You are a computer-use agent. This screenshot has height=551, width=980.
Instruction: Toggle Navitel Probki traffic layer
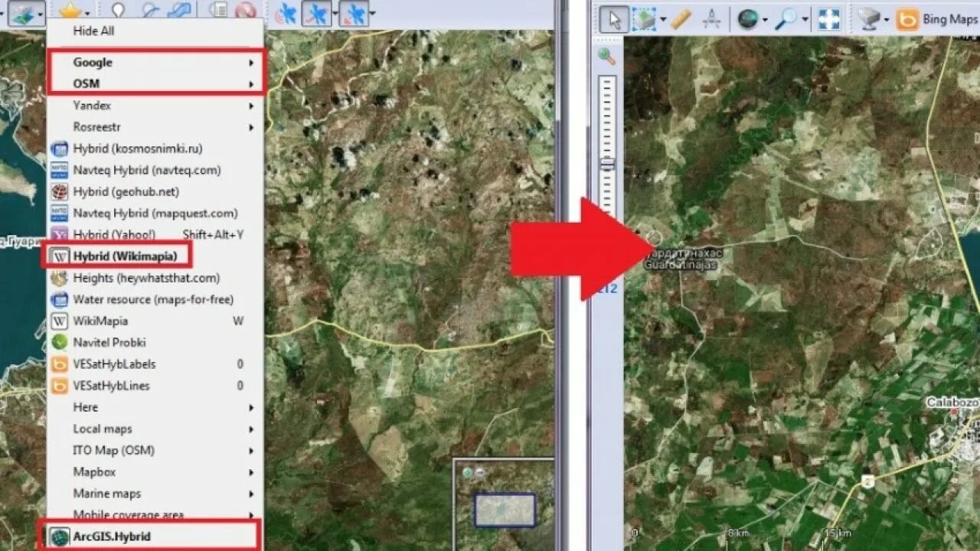point(156,342)
